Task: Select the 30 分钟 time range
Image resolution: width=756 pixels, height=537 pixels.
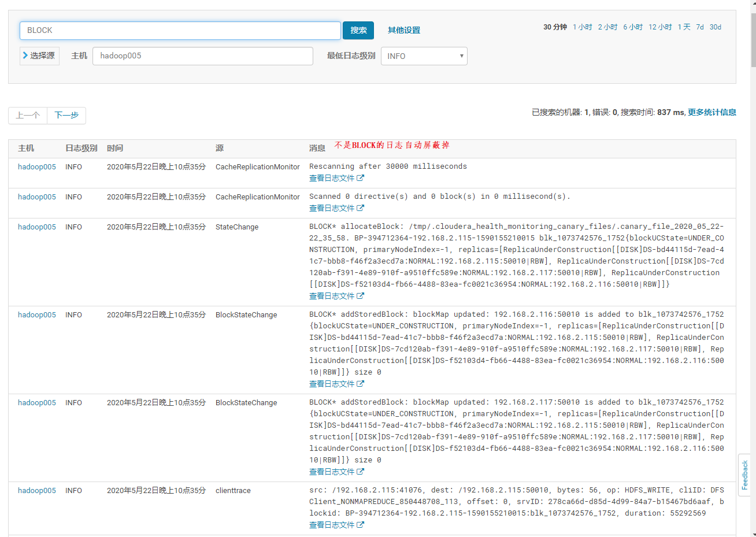Action: [555, 27]
